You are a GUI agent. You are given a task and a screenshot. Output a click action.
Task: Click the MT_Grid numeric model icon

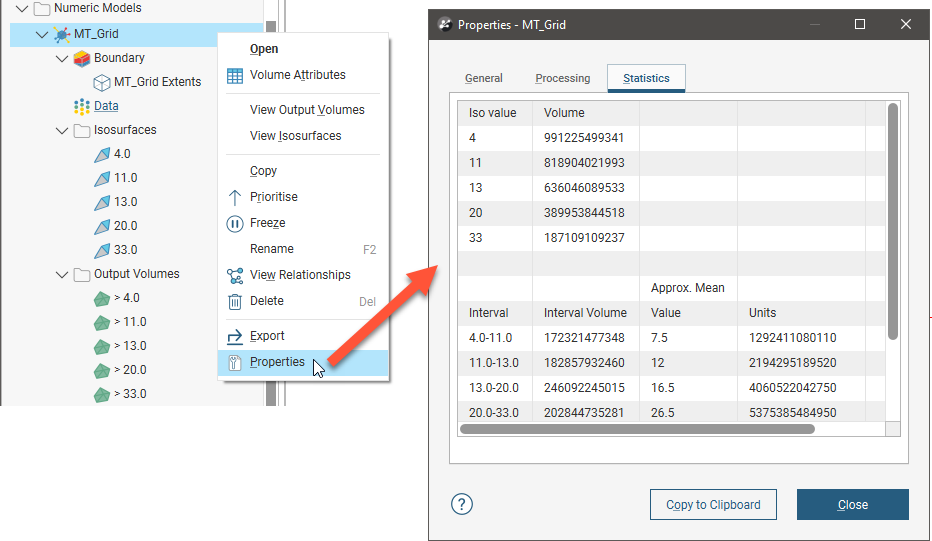[61, 34]
